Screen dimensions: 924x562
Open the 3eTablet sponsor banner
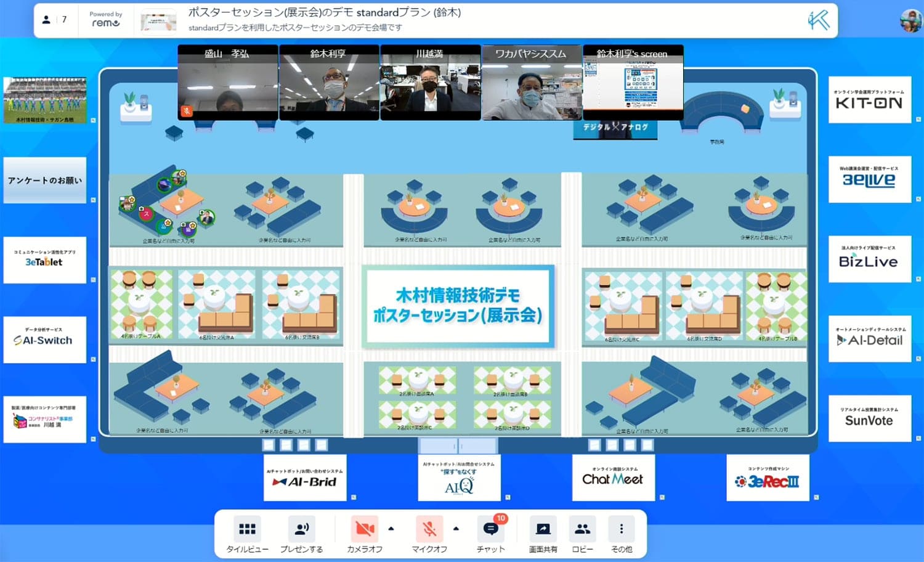coord(45,260)
